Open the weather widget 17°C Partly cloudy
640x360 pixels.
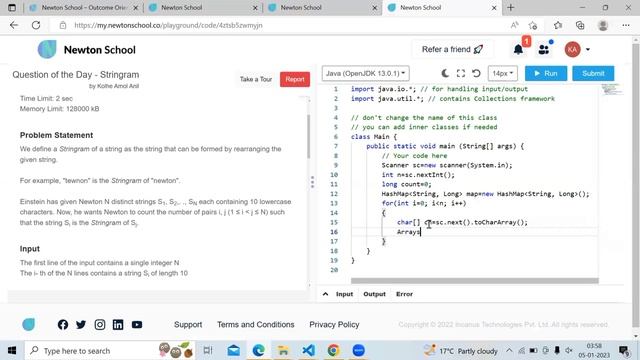point(460,350)
